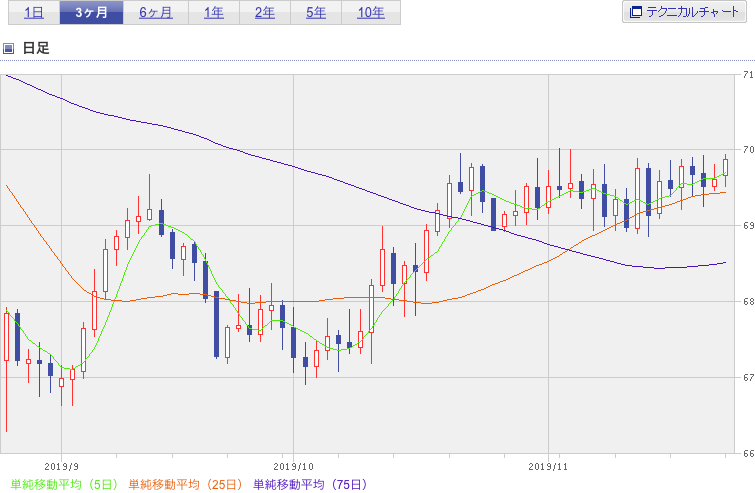Select the 5年 period tab
Image resolution: width=755 pixels, height=493 pixels.
pyautogui.click(x=316, y=13)
